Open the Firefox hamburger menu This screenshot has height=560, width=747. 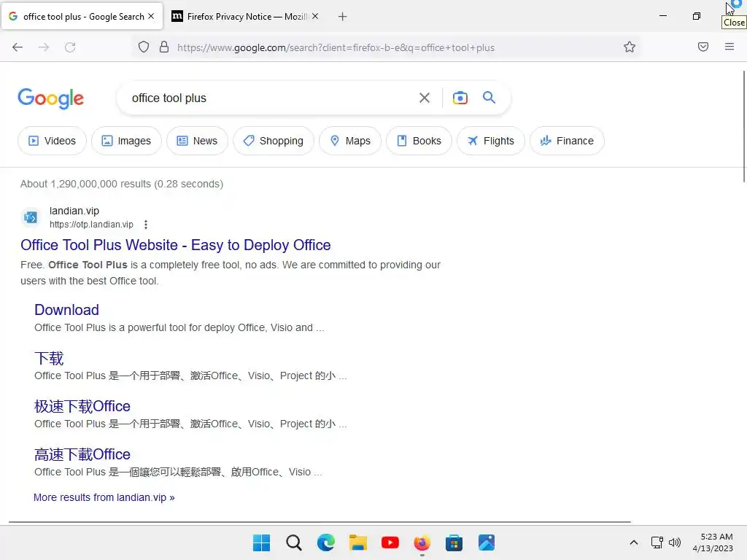729,47
